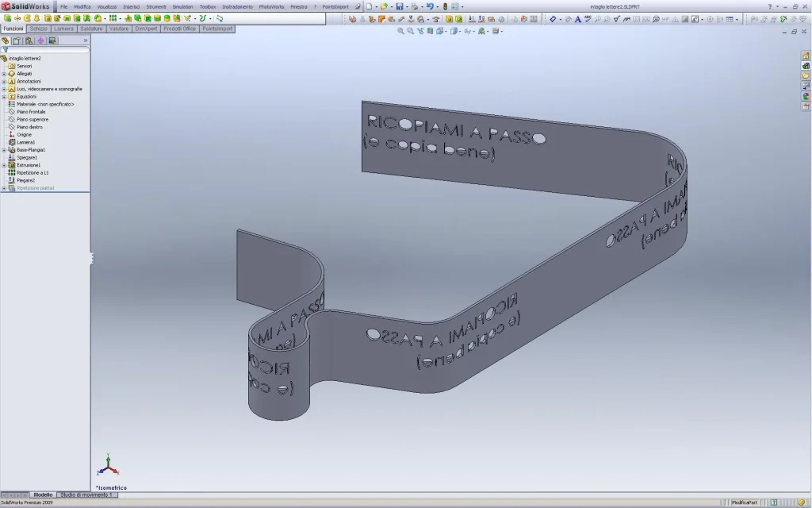Switch to the Schizzo tab
The image size is (812, 508).
(38, 29)
